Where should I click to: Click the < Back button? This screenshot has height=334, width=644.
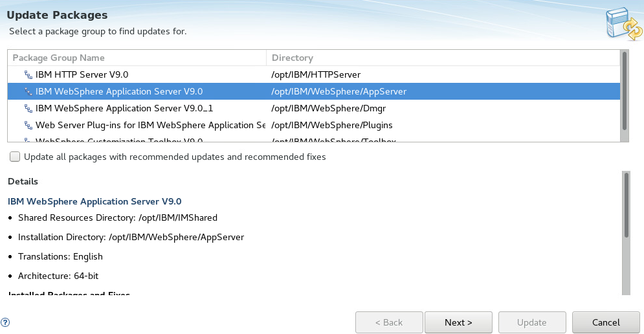tap(389, 322)
